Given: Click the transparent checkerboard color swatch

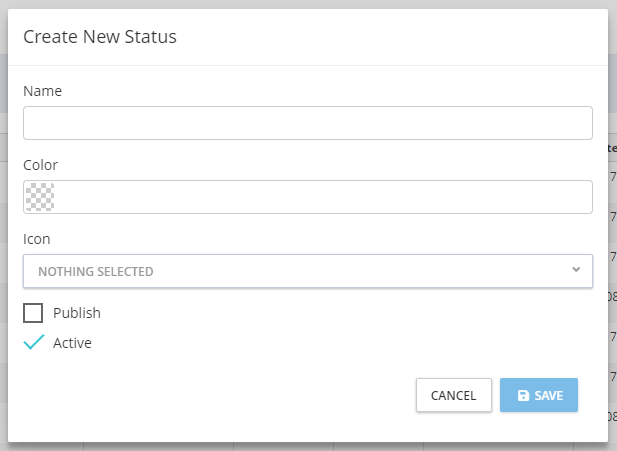Looking at the screenshot, I should pyautogui.click(x=39, y=197).
